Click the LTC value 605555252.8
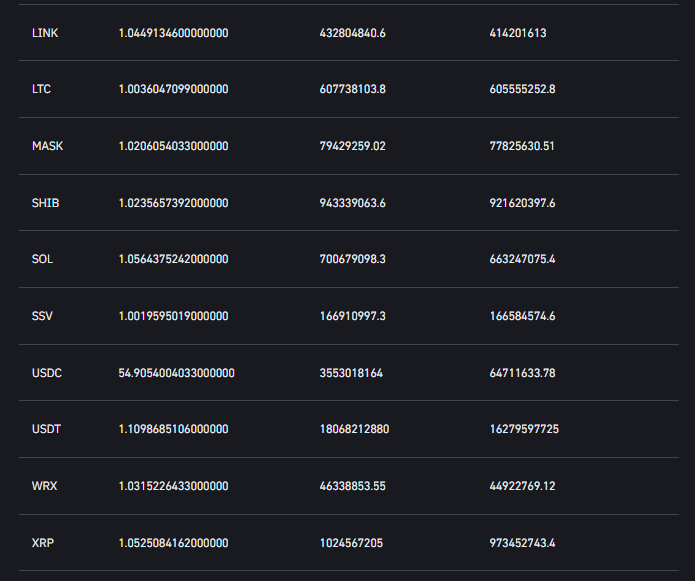This screenshot has height=581, width=695. point(522,89)
